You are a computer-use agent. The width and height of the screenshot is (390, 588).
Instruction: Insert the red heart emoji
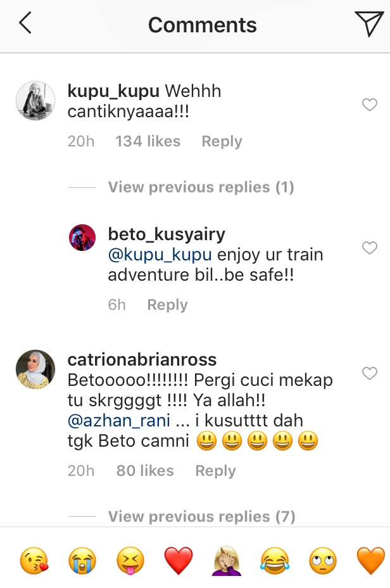coord(179,561)
